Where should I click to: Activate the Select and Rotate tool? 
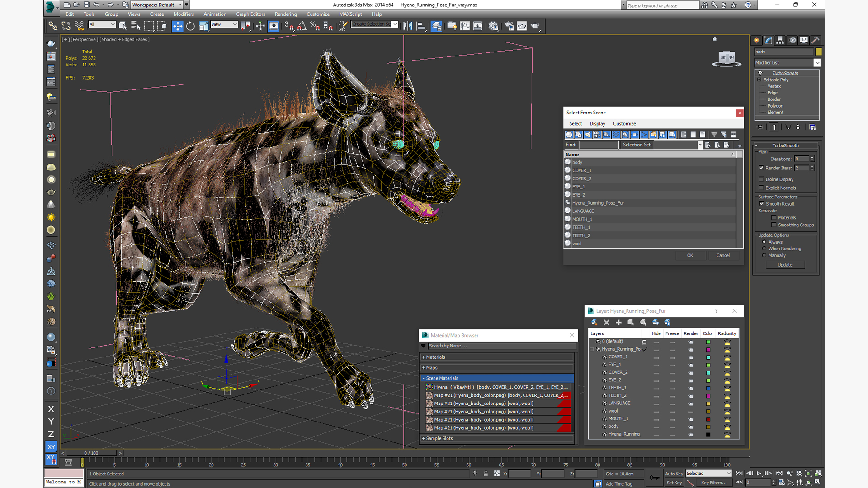(190, 26)
